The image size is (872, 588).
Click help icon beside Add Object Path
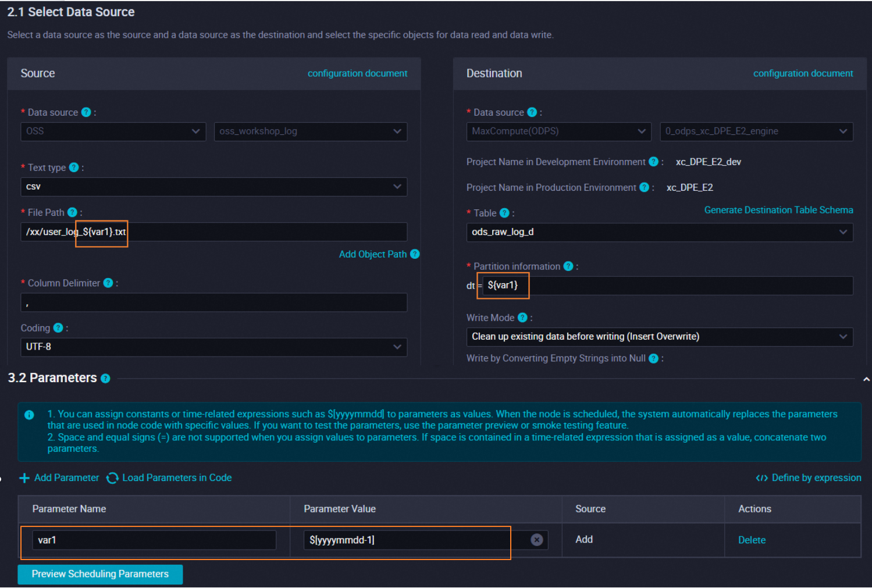click(x=415, y=254)
